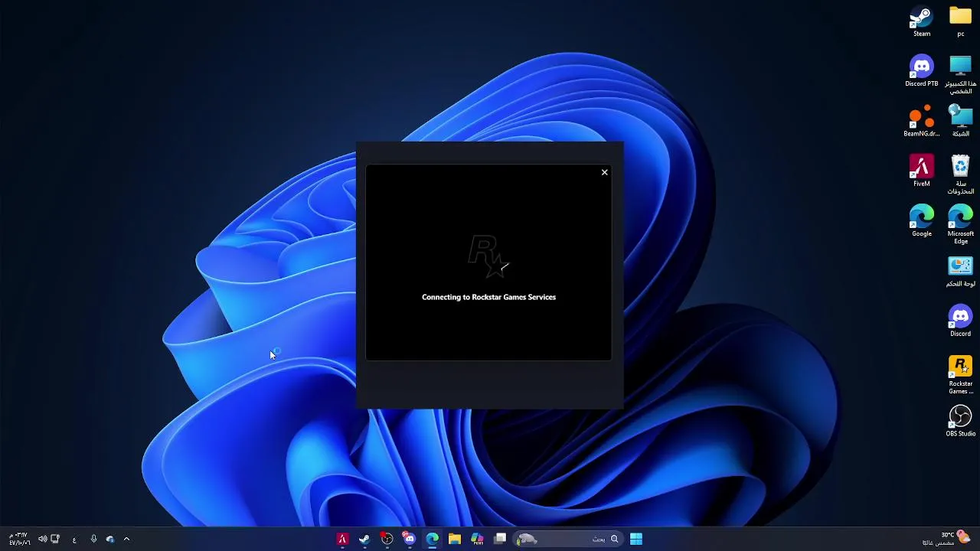Open the Windows Start menu

click(x=636, y=540)
